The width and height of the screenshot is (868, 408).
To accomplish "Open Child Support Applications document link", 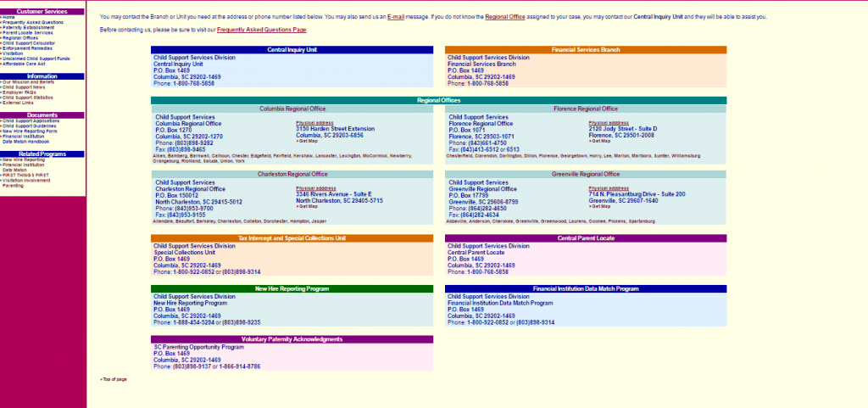I will pyautogui.click(x=31, y=120).
